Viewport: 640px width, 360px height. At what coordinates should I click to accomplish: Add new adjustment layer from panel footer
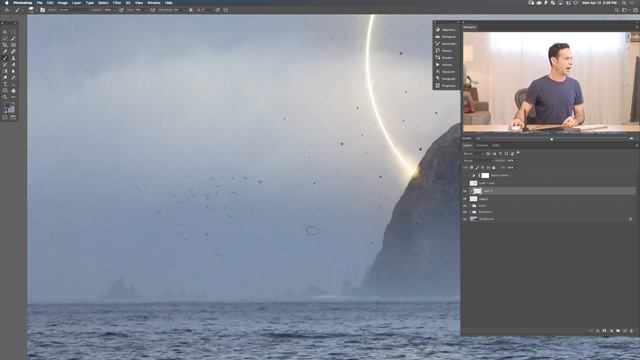tap(611, 331)
